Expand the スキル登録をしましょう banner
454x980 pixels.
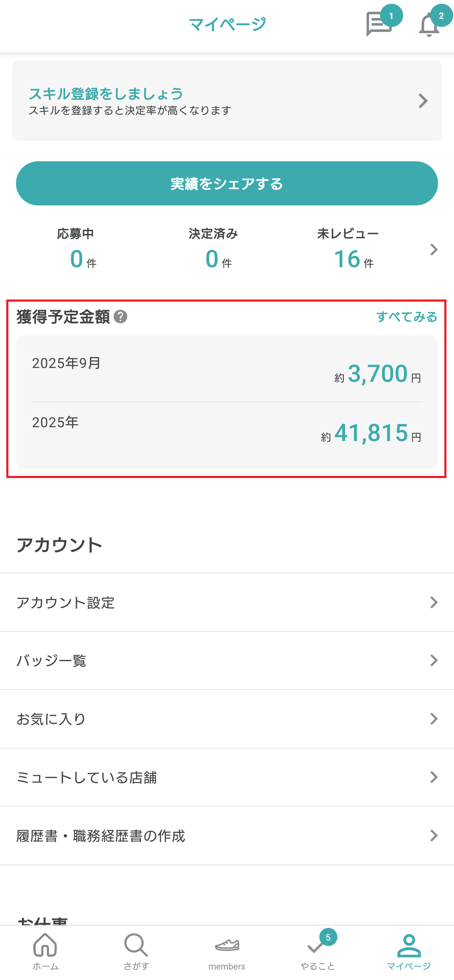227,101
